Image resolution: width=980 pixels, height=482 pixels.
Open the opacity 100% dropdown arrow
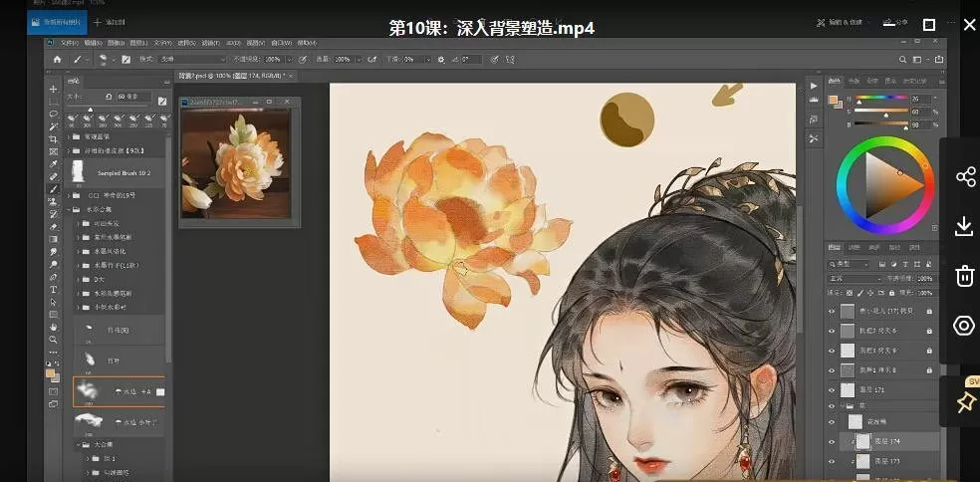click(x=289, y=60)
